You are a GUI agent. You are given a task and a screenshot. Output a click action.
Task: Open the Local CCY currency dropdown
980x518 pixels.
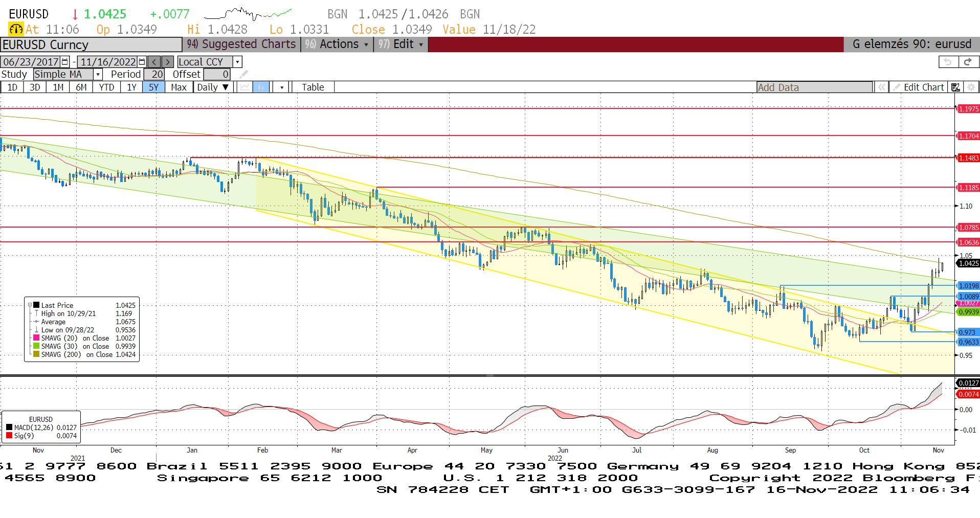click(237, 62)
